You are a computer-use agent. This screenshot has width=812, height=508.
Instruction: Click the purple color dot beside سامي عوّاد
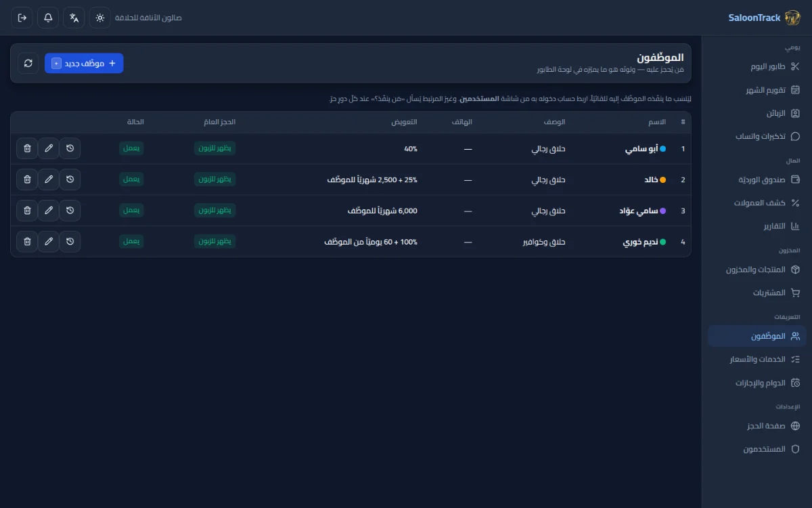point(662,211)
